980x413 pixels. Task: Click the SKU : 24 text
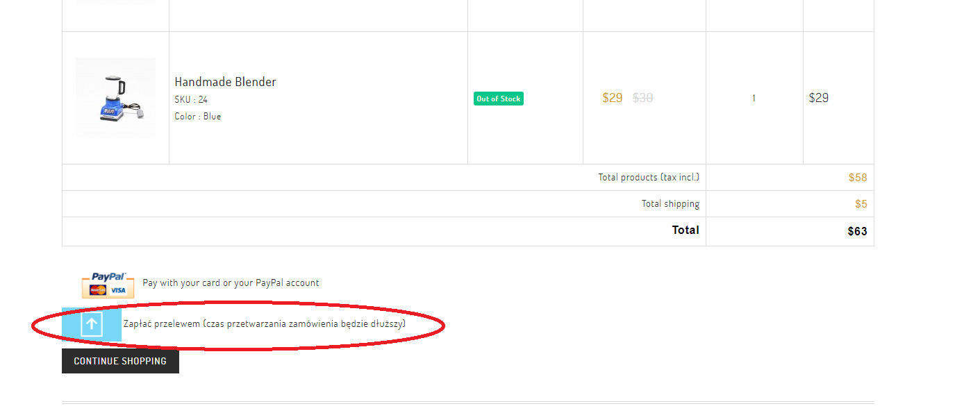click(x=191, y=99)
